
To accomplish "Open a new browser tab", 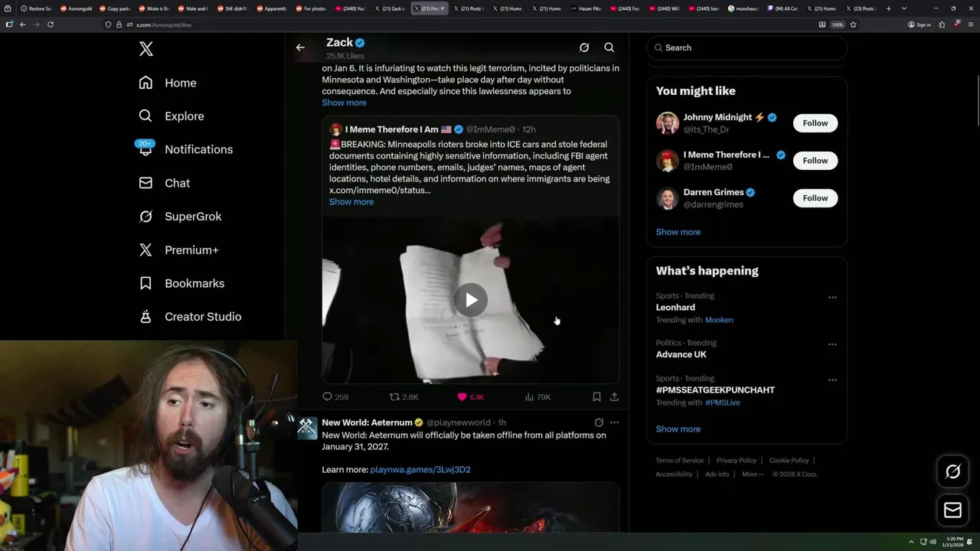I will 888,8.
